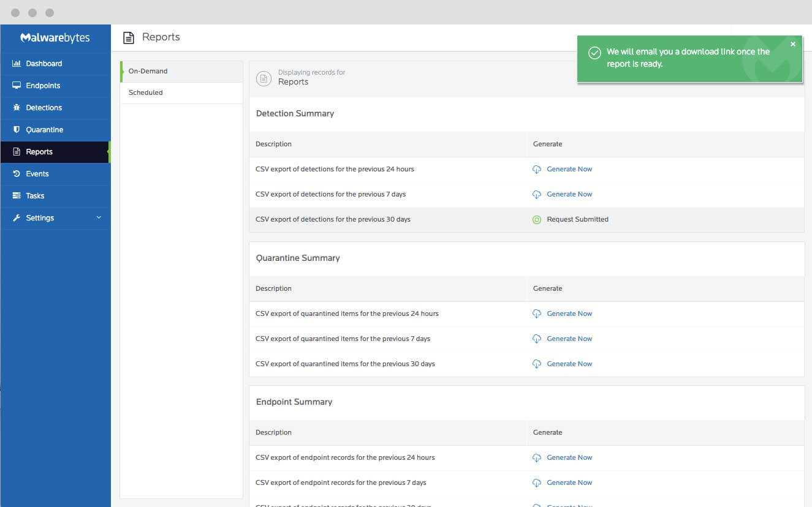812x507 pixels.
Task: Expand the Settings menu chevron
Action: (99, 217)
